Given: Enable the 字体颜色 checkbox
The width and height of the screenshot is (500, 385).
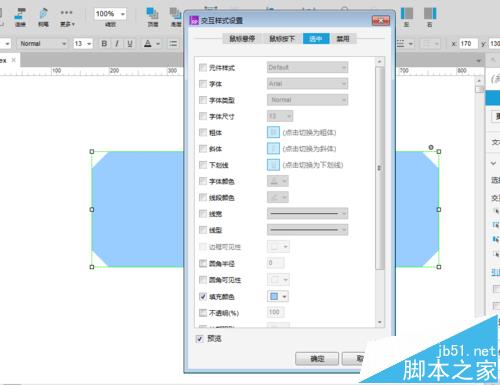Looking at the screenshot, I should (x=203, y=181).
